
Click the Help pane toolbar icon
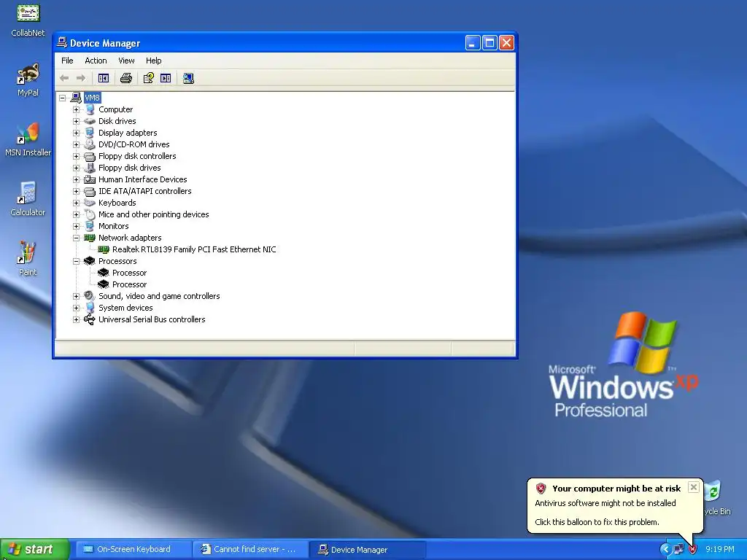coord(166,78)
